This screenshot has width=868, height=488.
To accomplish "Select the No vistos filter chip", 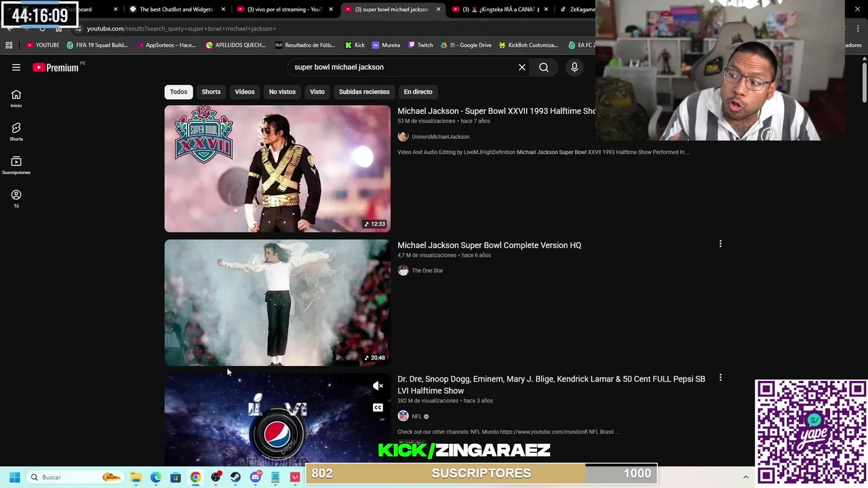I will click(x=282, y=91).
